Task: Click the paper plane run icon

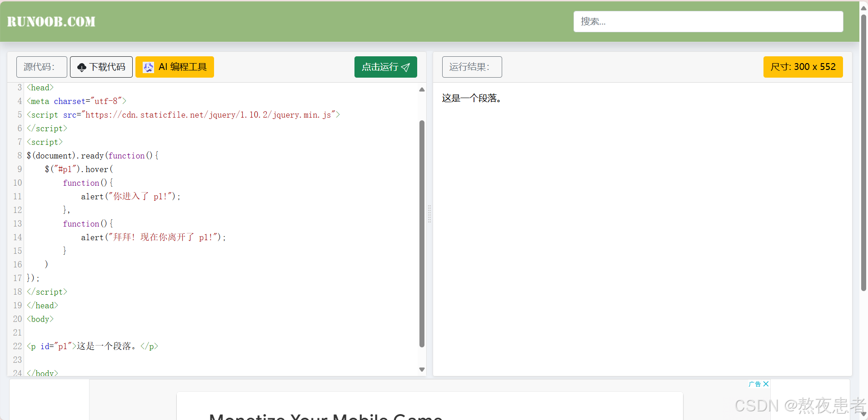Action: (x=405, y=67)
